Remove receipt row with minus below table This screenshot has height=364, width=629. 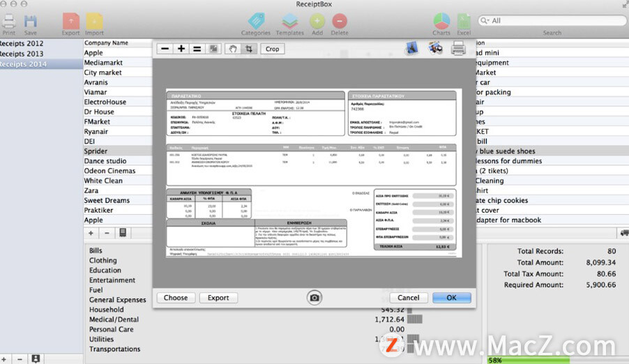tap(107, 233)
